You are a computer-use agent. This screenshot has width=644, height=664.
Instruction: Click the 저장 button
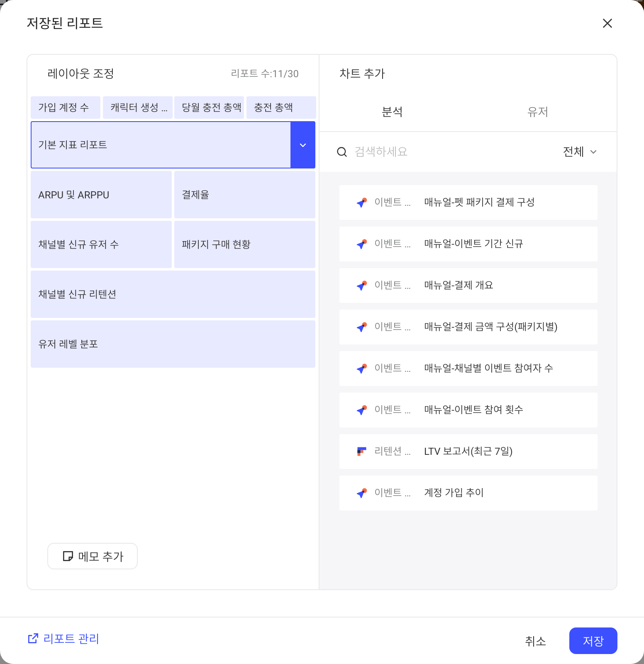593,641
